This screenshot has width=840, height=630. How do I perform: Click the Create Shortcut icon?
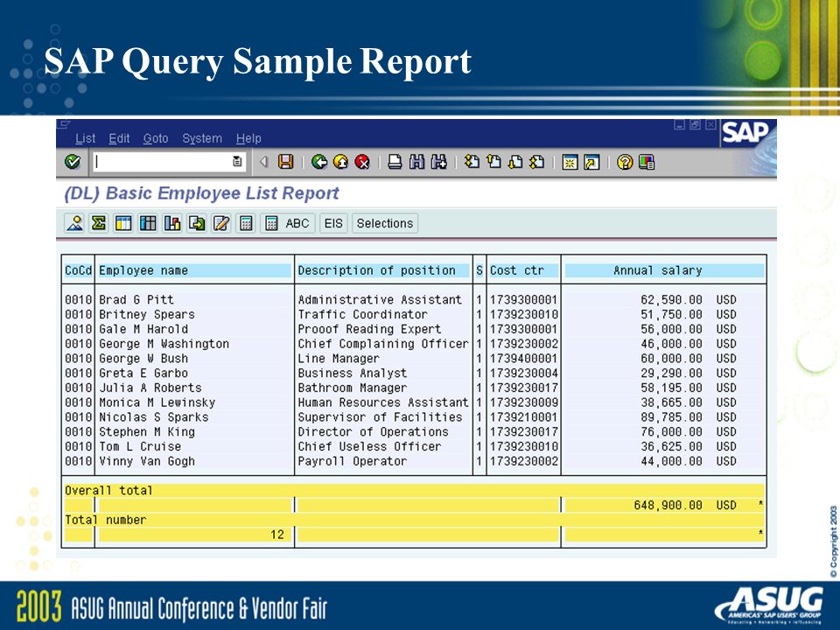(x=591, y=162)
